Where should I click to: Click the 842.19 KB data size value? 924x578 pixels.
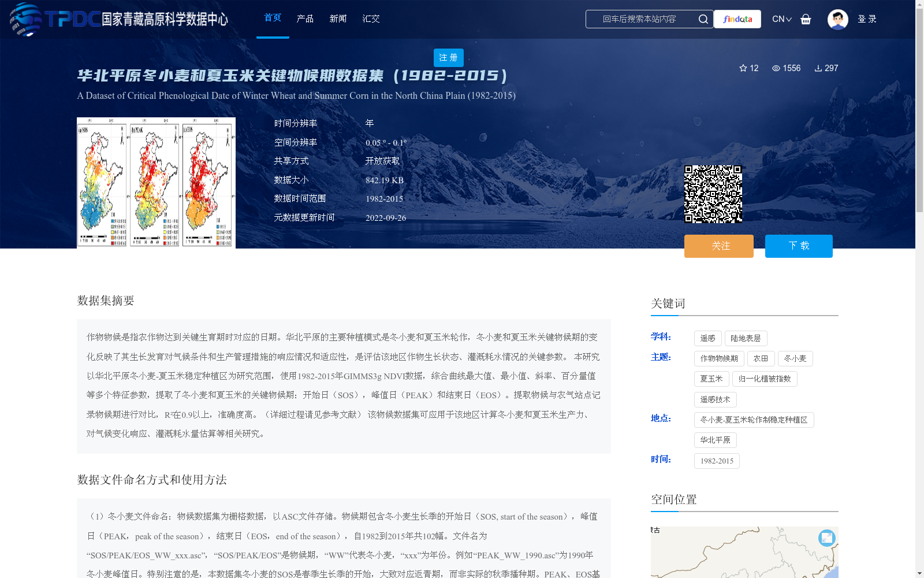385,180
